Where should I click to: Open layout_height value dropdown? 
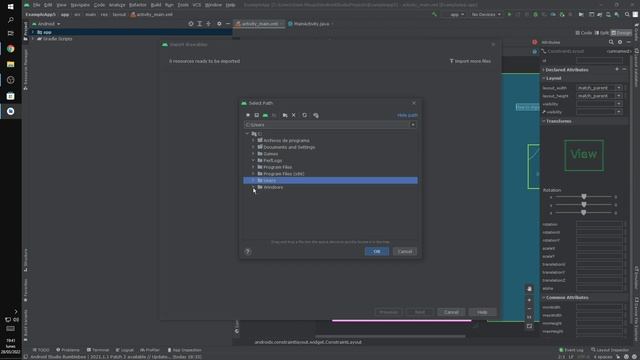619,96
